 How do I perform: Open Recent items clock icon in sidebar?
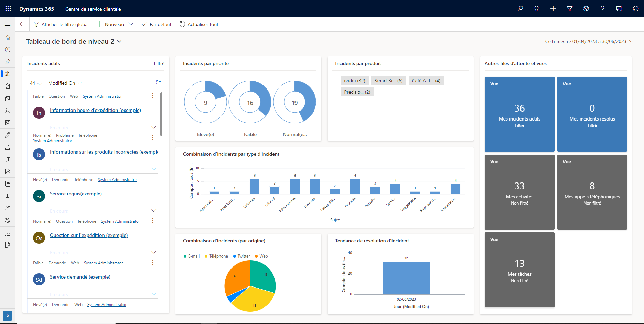8,50
